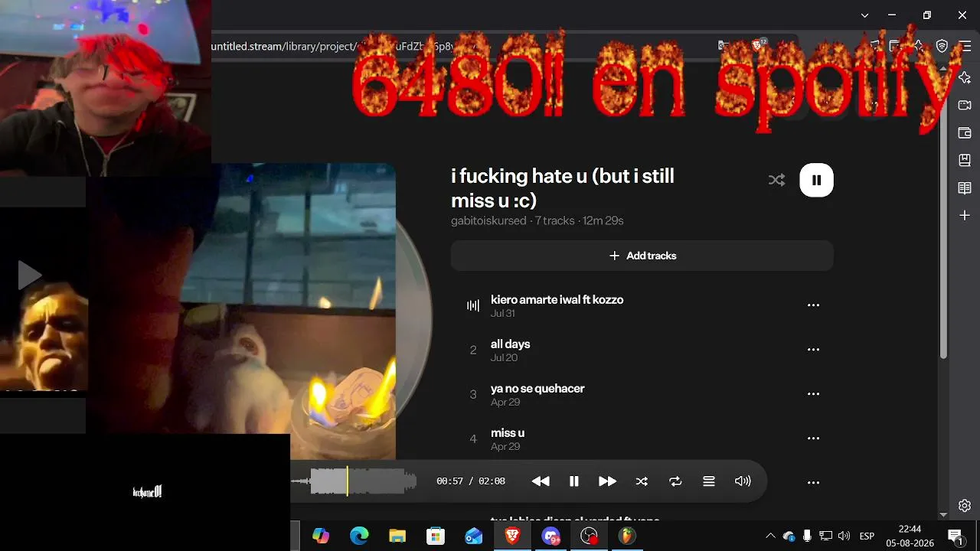This screenshot has height=551, width=980.
Task: Open options for kiero amarte iwal ft kozzo
Action: 813,305
